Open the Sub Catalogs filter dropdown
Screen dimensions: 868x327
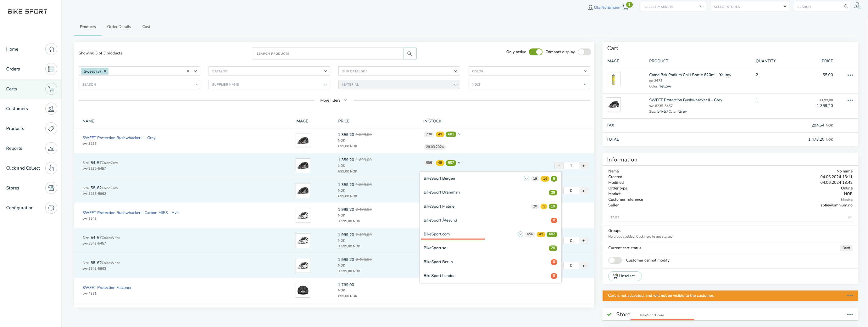click(399, 71)
